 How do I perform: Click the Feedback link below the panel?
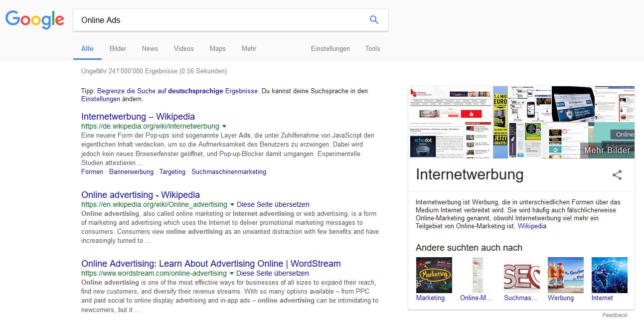pyautogui.click(x=615, y=315)
